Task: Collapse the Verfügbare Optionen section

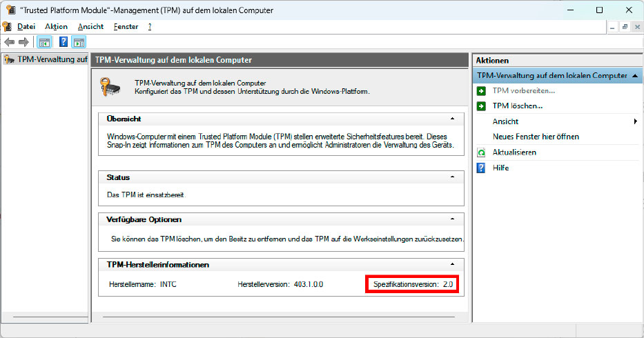Action: [452, 219]
